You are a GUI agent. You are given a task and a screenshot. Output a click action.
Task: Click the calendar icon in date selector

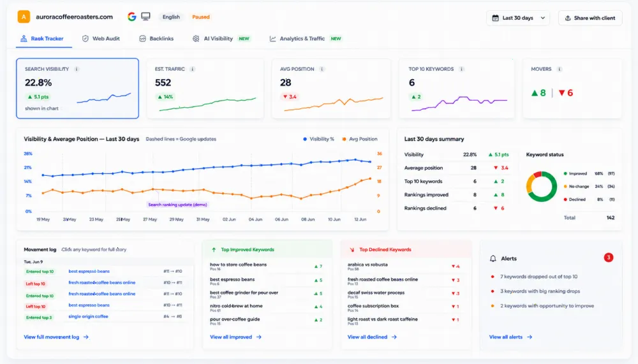coord(495,18)
